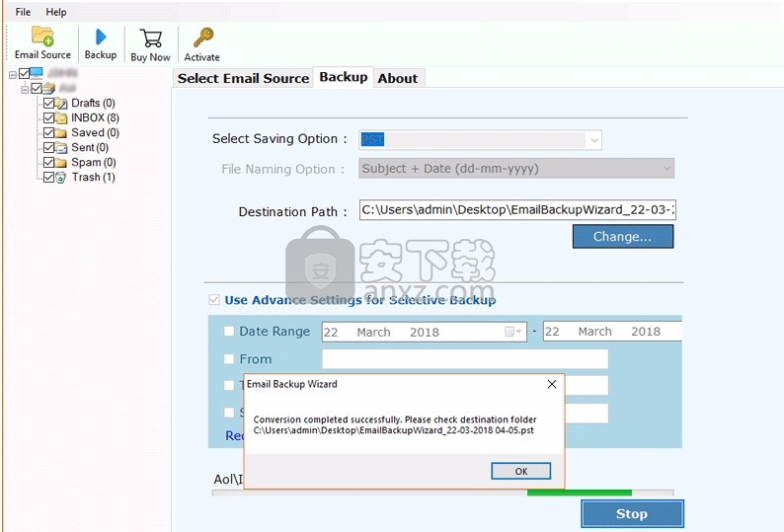
Task: Click the Destination Path text field
Action: [517, 210]
